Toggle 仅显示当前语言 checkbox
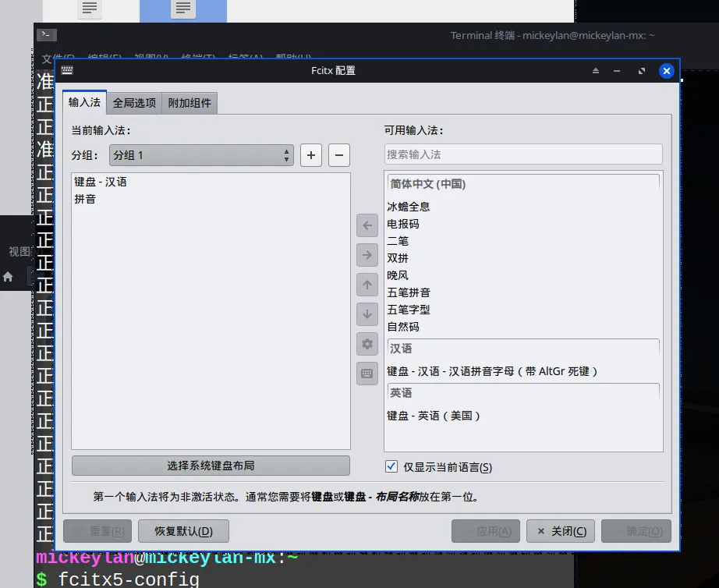 click(x=391, y=466)
